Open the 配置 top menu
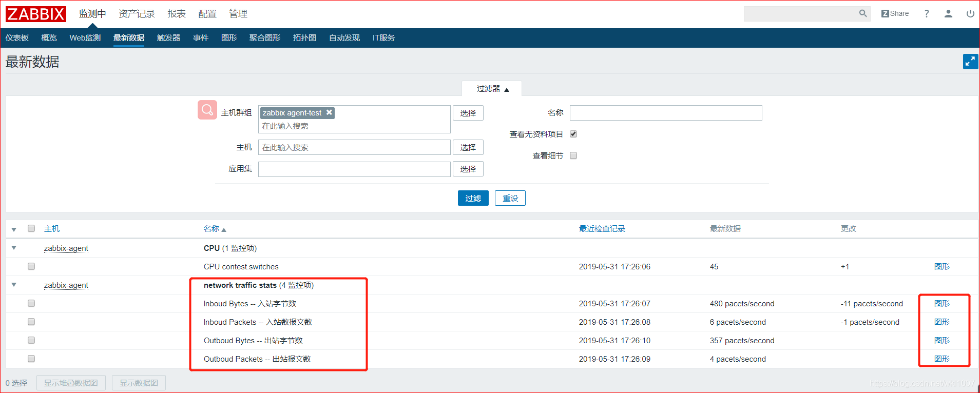This screenshot has width=980, height=393. click(207, 14)
